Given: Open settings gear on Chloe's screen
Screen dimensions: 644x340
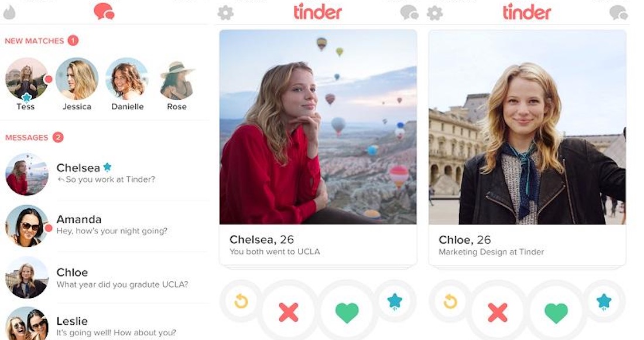Looking at the screenshot, I should (435, 13).
